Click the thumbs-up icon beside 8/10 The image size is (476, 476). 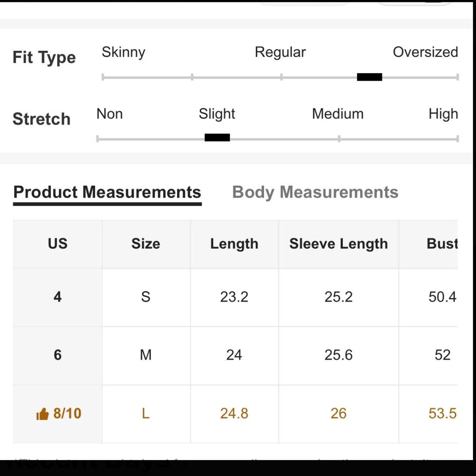(42, 414)
